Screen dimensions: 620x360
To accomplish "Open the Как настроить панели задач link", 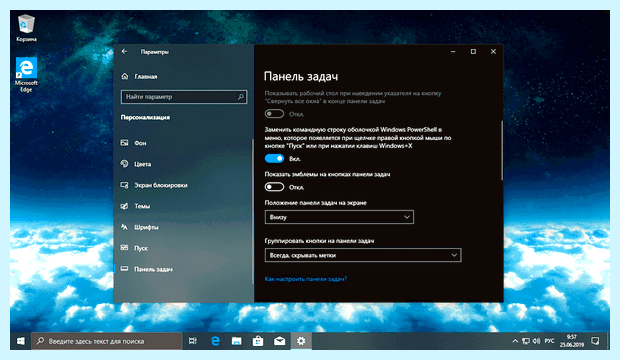I will point(306,279).
